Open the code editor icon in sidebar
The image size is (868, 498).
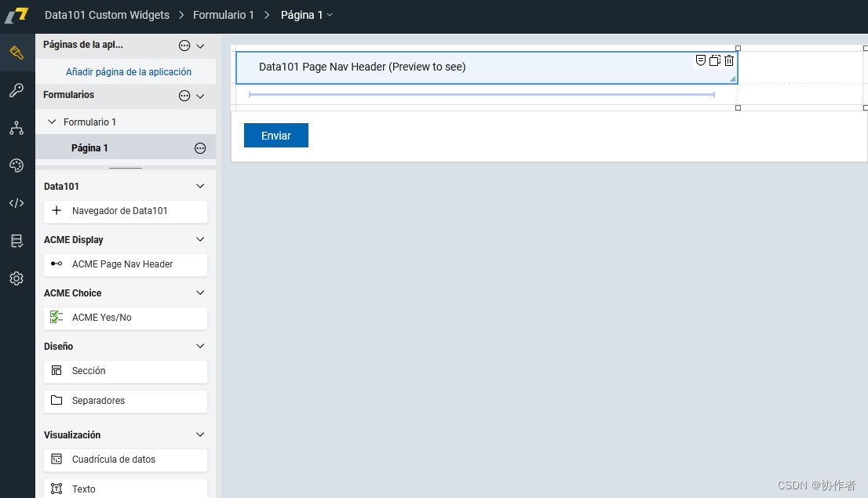(x=16, y=203)
